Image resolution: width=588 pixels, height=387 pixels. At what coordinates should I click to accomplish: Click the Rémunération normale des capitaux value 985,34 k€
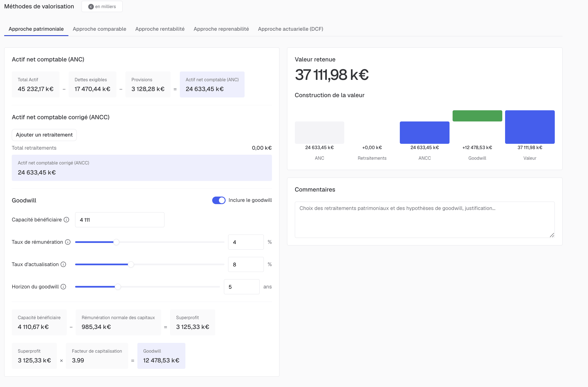[x=96, y=327]
